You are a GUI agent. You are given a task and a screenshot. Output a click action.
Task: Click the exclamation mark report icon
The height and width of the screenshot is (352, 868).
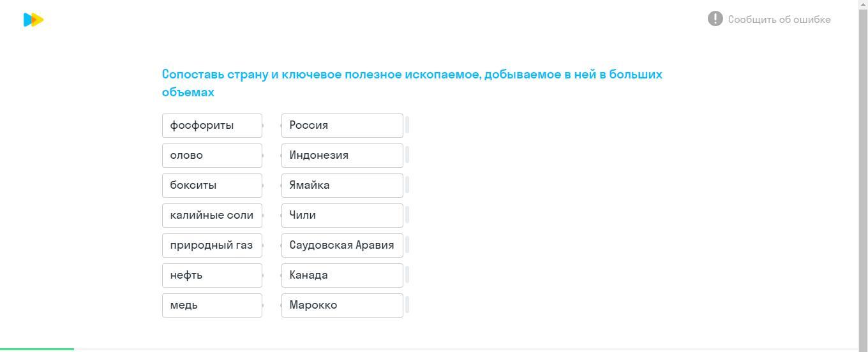[715, 18]
